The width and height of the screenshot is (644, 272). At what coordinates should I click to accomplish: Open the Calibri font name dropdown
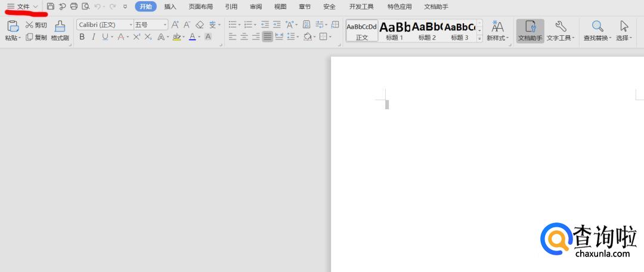[x=105, y=25]
